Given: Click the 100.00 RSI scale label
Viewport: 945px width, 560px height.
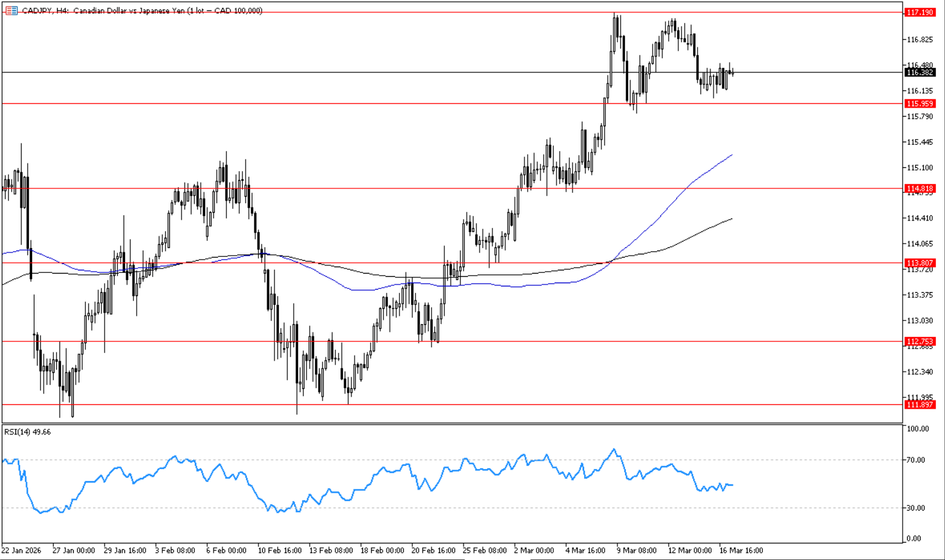Looking at the screenshot, I should [917, 429].
